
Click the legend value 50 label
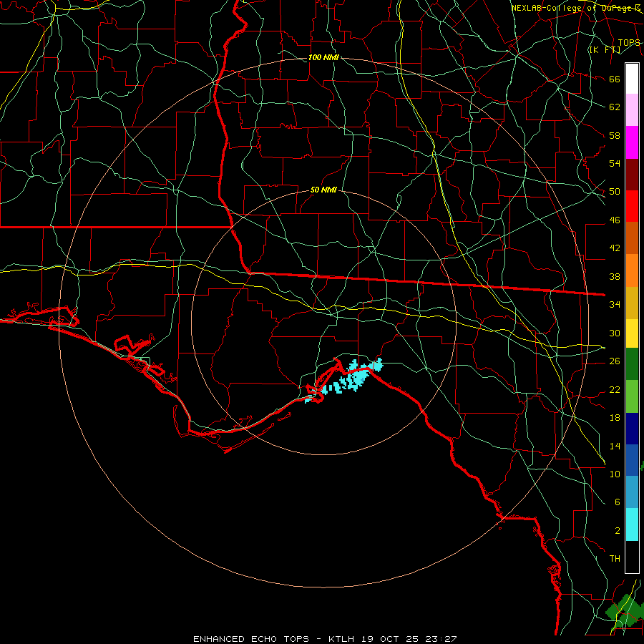pos(615,191)
